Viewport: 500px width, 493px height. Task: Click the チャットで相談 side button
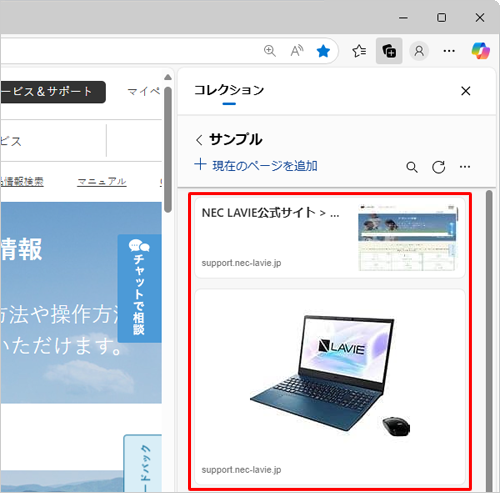click(139, 289)
